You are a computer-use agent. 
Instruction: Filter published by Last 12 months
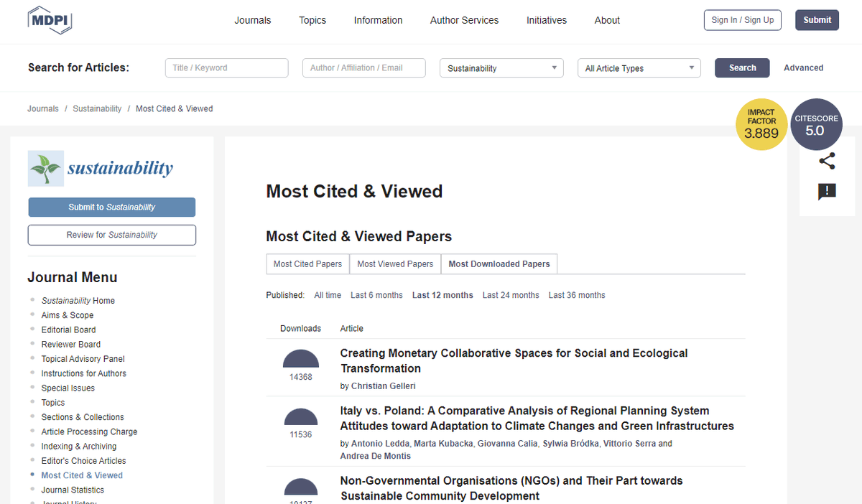click(x=442, y=295)
